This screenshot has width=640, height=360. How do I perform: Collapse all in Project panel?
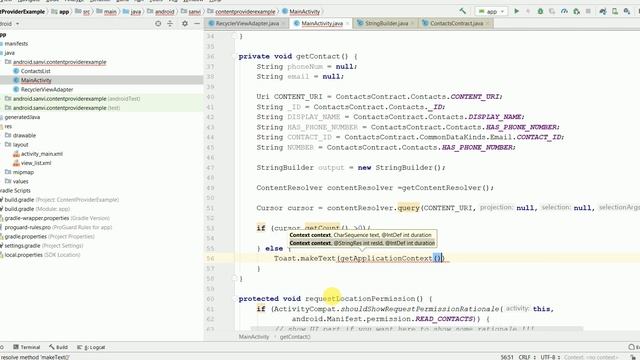click(170, 24)
